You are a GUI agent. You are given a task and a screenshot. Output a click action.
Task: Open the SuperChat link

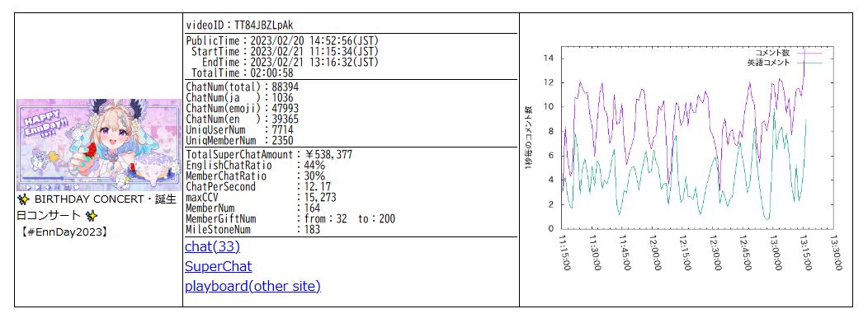(x=218, y=267)
